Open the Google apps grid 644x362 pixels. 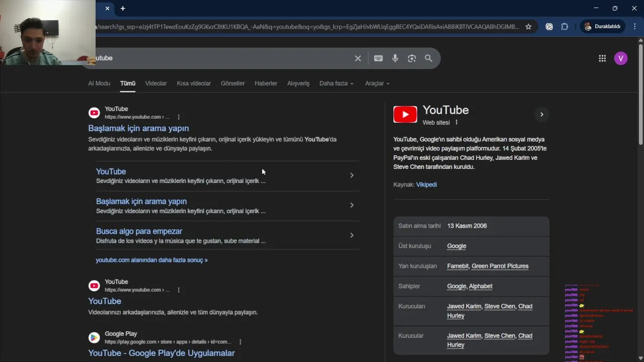click(602, 58)
